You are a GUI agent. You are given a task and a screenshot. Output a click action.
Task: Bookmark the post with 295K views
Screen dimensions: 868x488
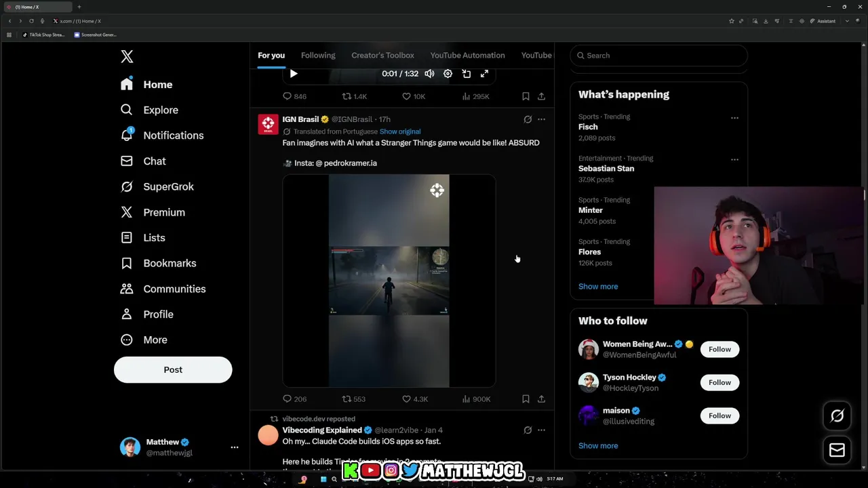(526, 96)
